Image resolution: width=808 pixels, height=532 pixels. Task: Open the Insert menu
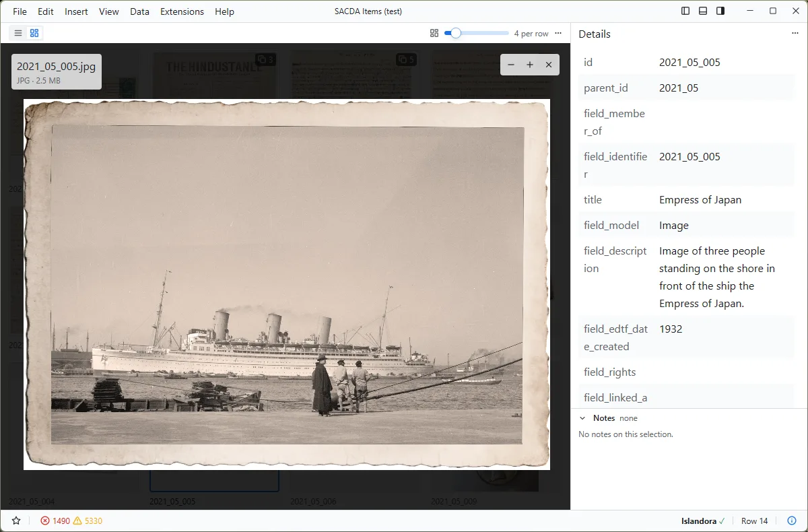(76, 11)
